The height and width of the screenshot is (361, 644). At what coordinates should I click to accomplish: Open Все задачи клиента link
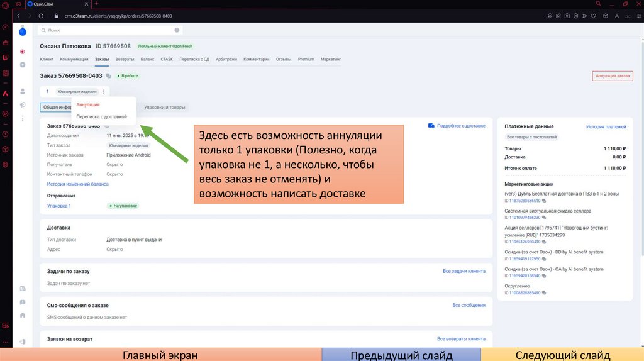coord(464,271)
